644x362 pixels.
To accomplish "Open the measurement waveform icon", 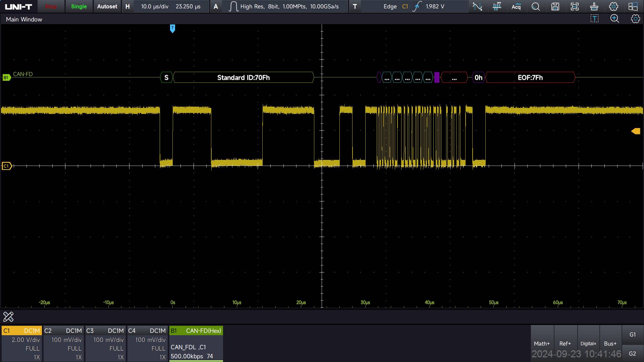I will (x=477, y=6).
